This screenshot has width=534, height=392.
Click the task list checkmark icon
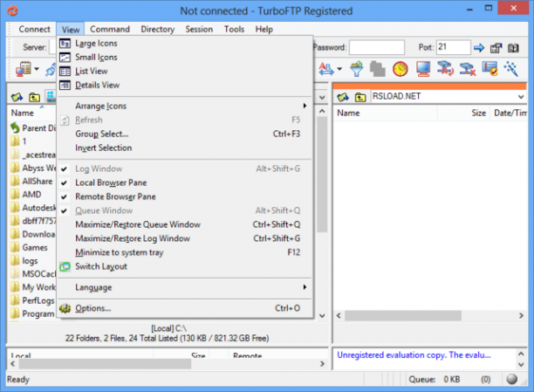tap(490, 69)
